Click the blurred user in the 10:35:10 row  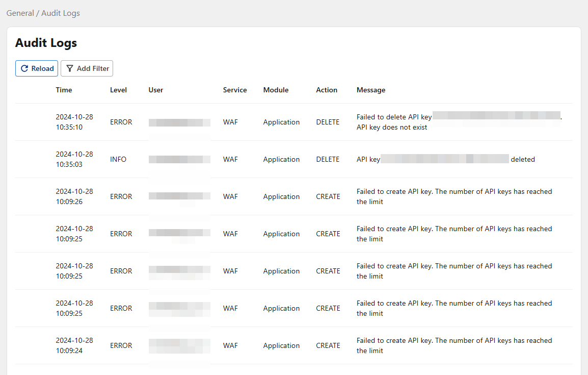tap(179, 122)
